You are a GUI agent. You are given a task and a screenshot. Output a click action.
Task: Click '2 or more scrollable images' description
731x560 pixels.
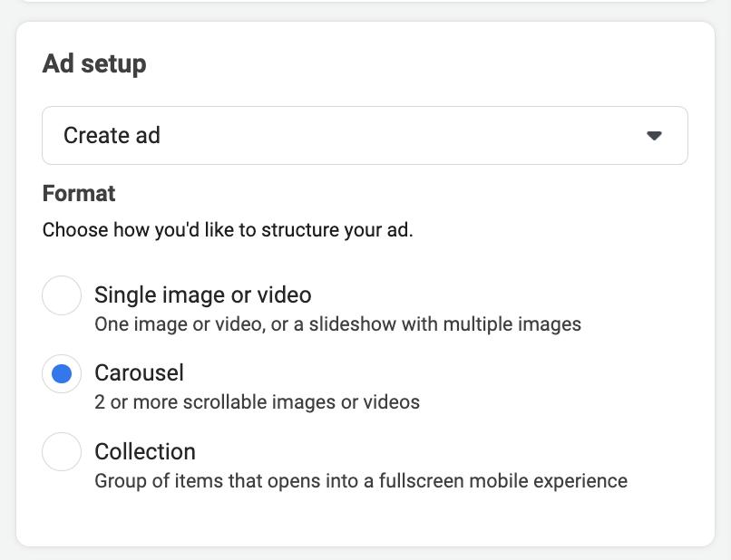click(x=257, y=401)
